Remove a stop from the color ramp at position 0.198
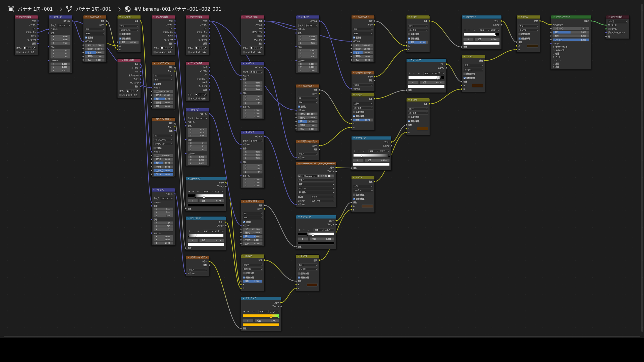The image size is (644, 362). (x=193, y=192)
